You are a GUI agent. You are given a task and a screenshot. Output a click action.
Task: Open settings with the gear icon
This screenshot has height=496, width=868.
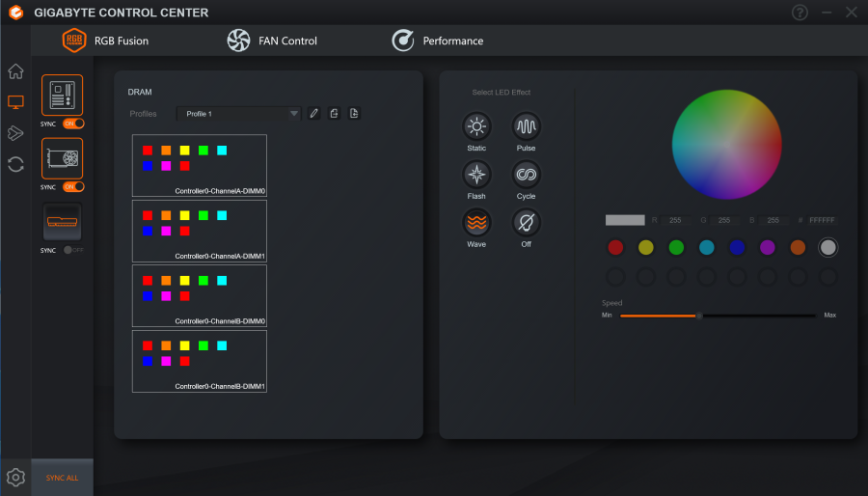point(15,477)
